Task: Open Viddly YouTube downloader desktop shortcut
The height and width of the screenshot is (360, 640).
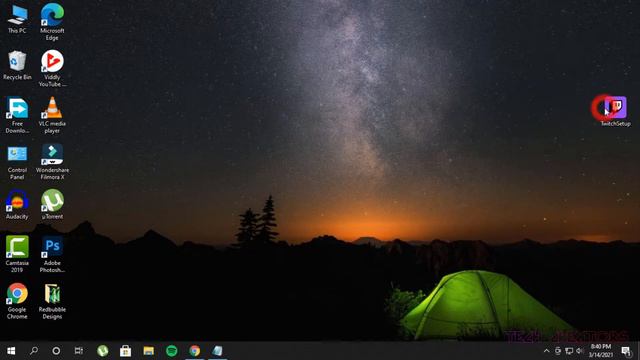Action: click(x=52, y=69)
